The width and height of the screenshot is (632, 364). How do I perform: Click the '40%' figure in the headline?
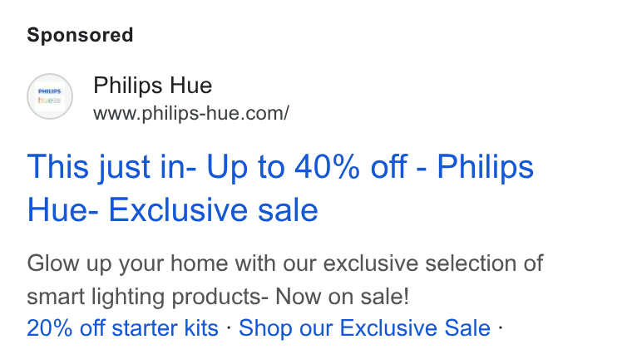(x=327, y=166)
